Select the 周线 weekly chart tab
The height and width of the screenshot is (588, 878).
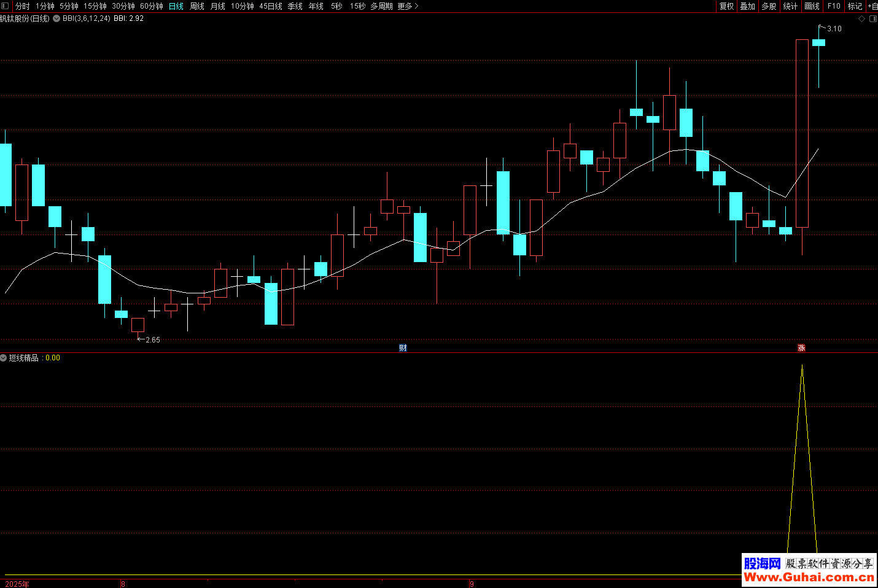pyautogui.click(x=197, y=6)
